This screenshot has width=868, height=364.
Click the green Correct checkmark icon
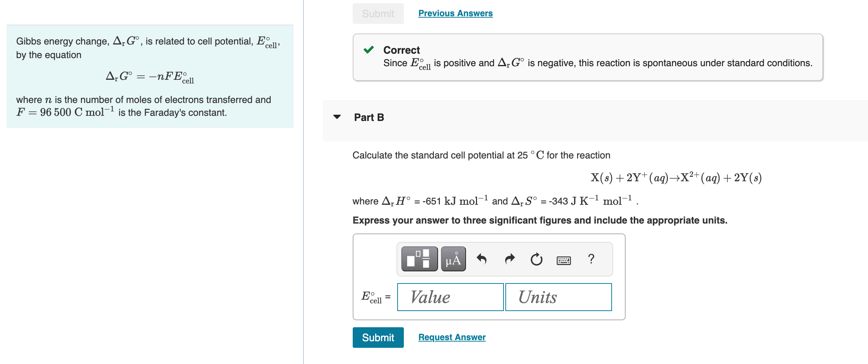click(x=369, y=50)
